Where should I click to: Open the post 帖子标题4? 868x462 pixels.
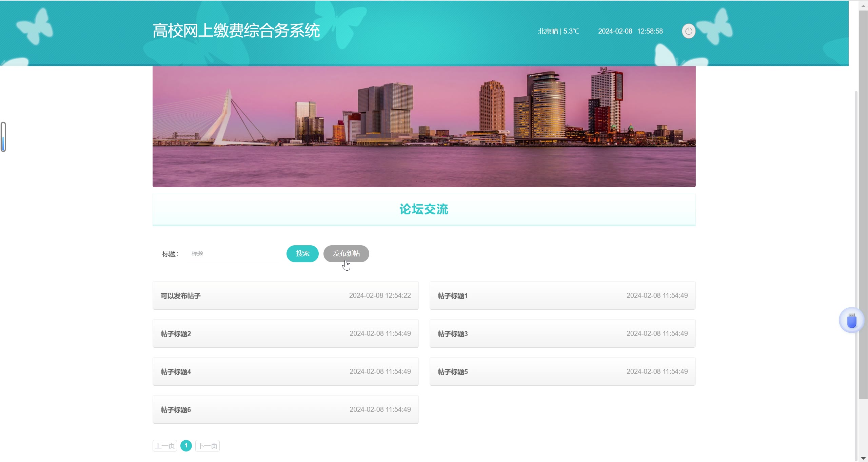point(285,371)
